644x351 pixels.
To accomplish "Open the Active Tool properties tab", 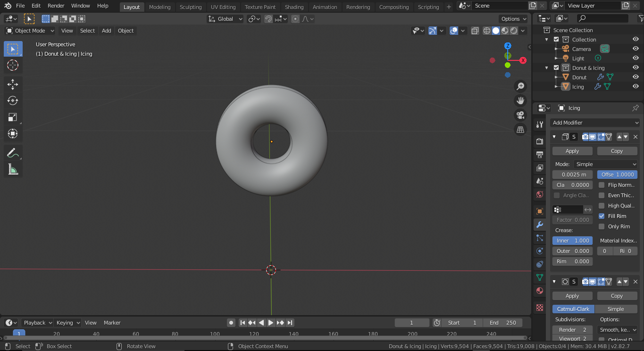I will coord(540,125).
